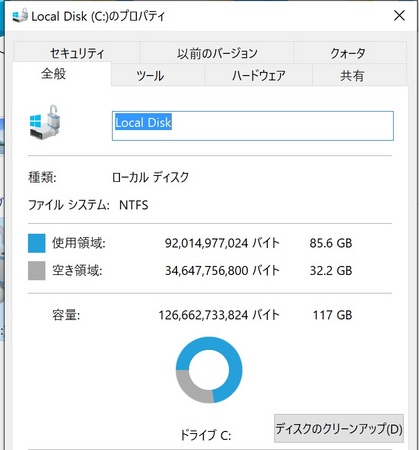
Task: Click the 34,647,756,800 バイト free value
Action: 222,270
